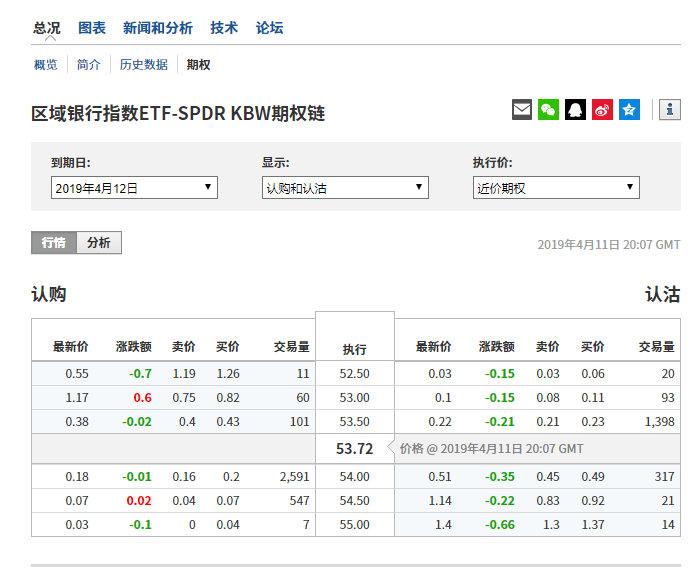Viewport: 695px width, 574px height.
Task: Open the 历史数据 historical data link
Action: click(144, 65)
